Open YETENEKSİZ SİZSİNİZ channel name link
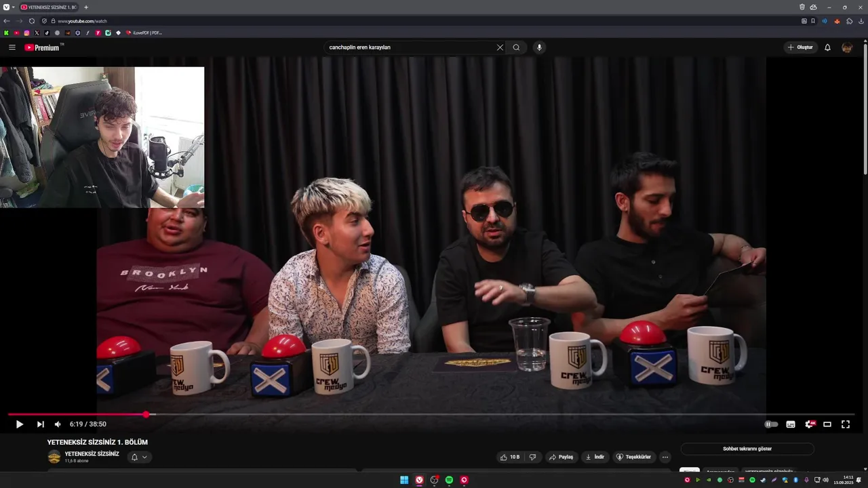This screenshot has height=488, width=868. click(92, 454)
